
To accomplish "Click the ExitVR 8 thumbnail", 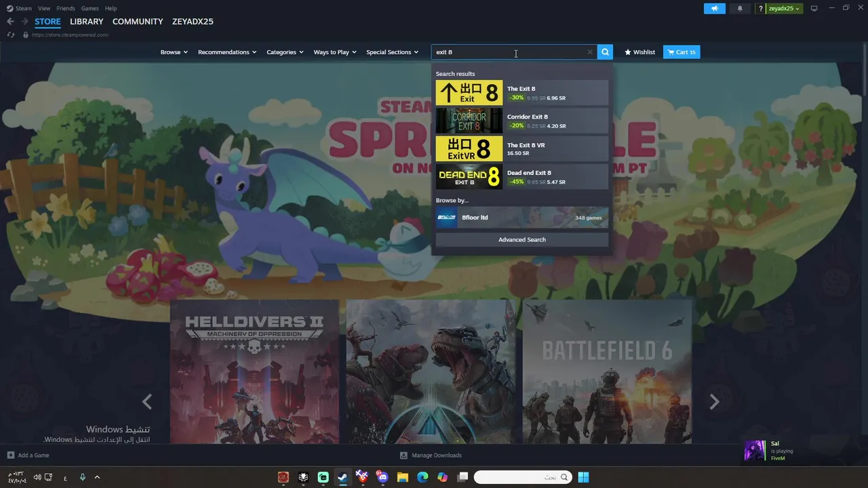I will pos(469,149).
